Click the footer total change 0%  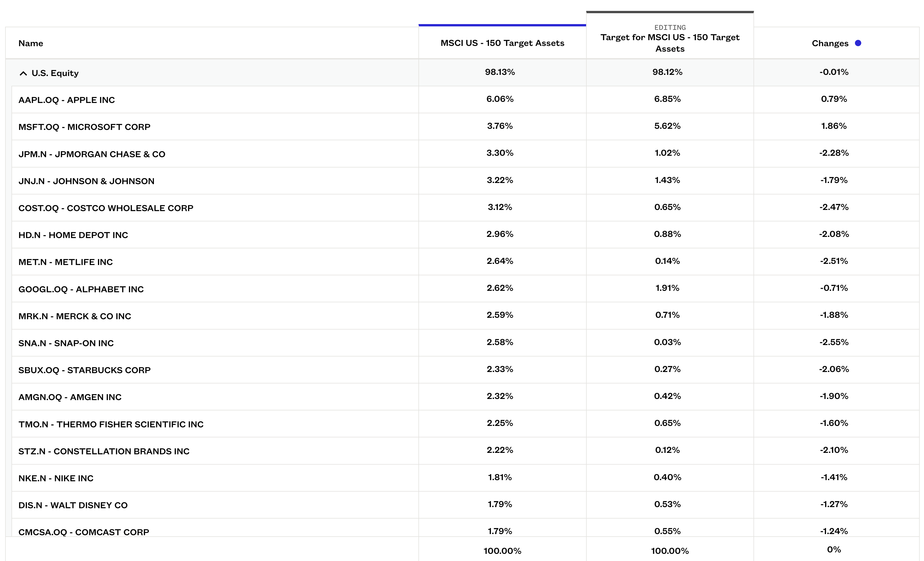[x=834, y=550]
